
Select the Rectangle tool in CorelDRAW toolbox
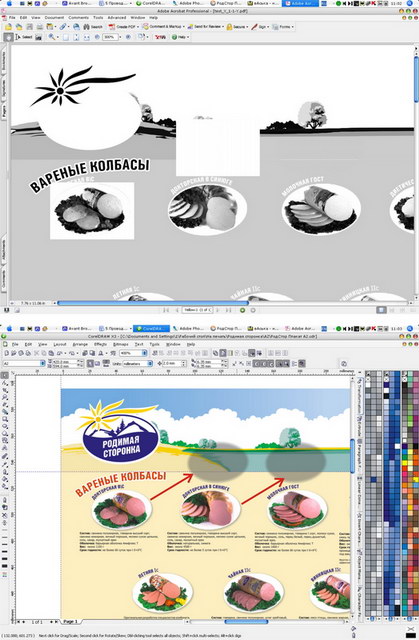point(5,419)
